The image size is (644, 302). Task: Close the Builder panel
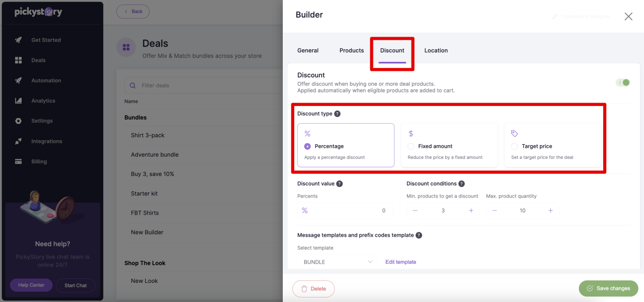coord(628,17)
